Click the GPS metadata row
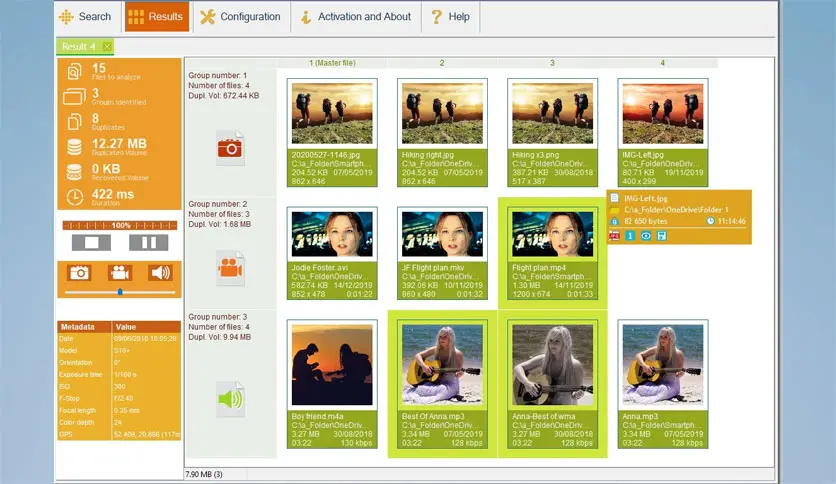 119,434
